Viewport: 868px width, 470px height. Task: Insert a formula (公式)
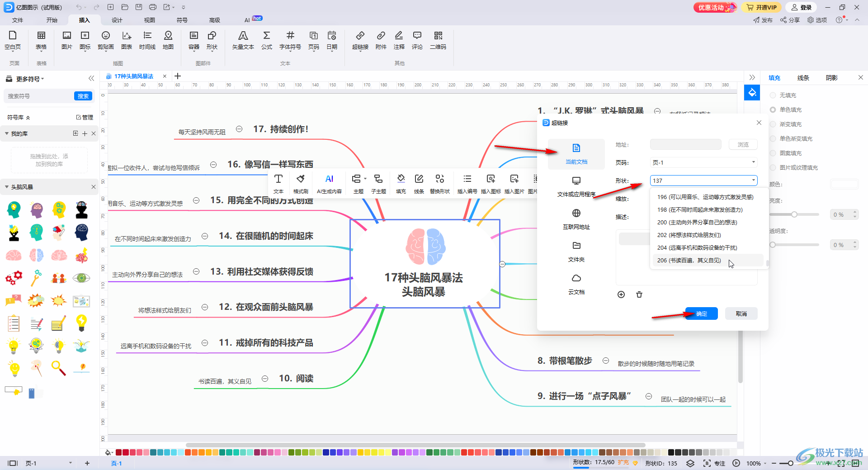pyautogui.click(x=267, y=40)
